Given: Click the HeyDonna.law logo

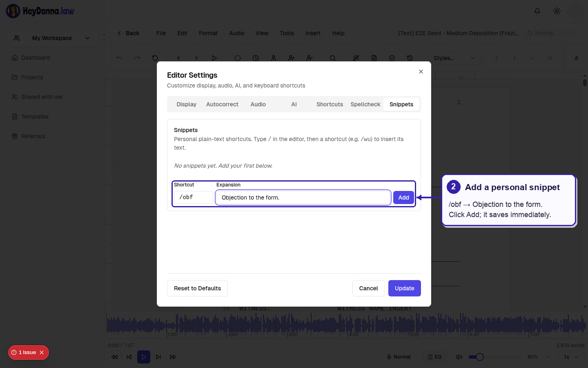Looking at the screenshot, I should 40,11.
